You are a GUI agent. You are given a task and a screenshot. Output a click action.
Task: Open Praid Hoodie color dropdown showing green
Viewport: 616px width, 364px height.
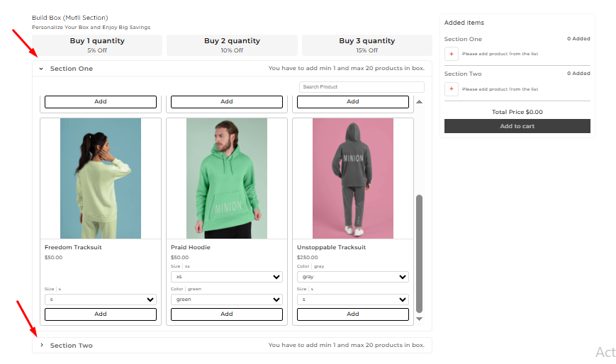point(227,300)
